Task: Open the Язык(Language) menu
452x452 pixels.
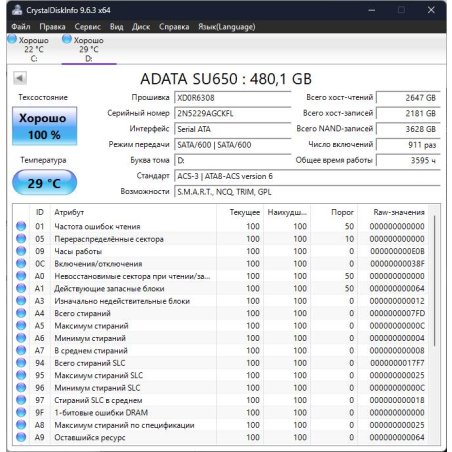Action: [x=227, y=27]
